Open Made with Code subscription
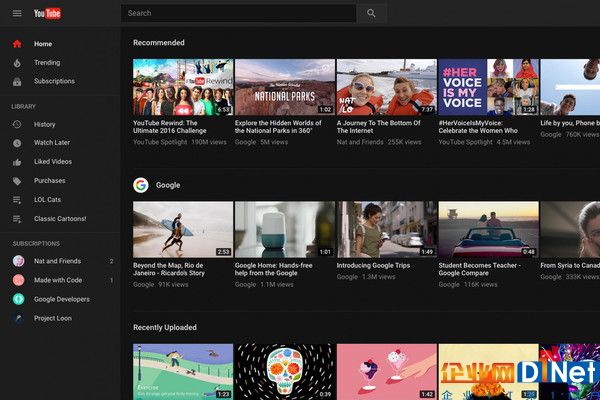Viewport: 600px width, 400px height. pyautogui.click(x=58, y=280)
